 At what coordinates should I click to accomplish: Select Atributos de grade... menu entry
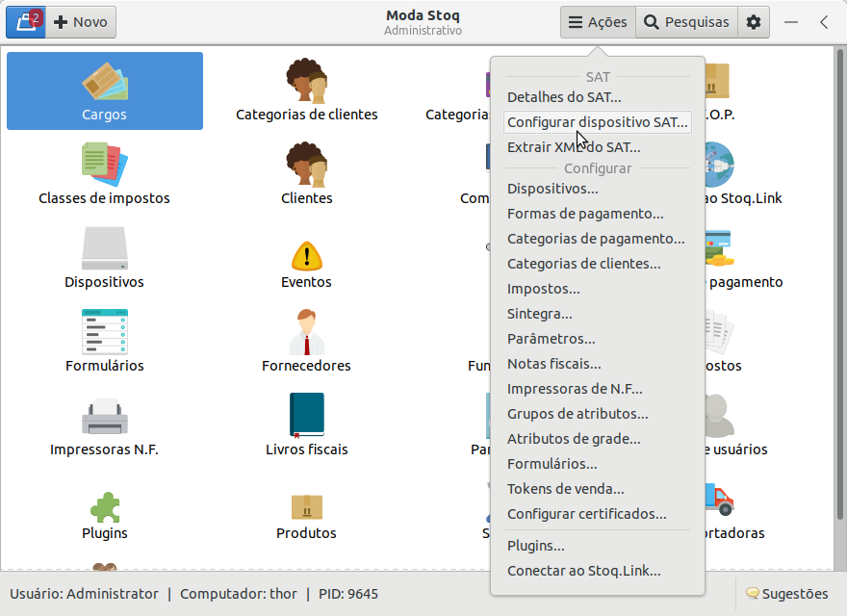pos(598,439)
